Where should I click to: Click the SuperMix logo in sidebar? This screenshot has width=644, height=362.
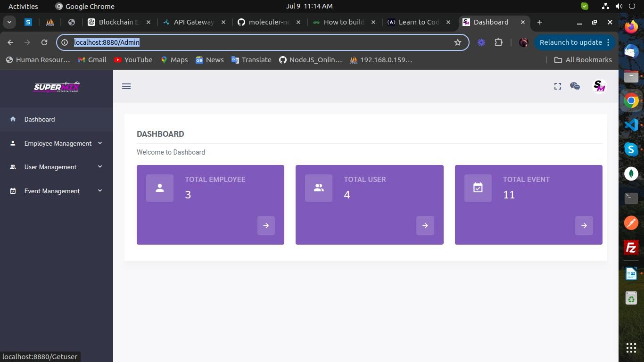[x=57, y=87]
